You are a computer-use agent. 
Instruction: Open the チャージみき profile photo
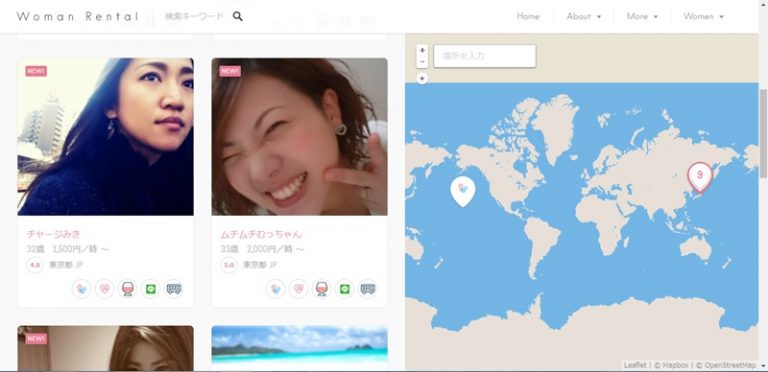tap(105, 137)
